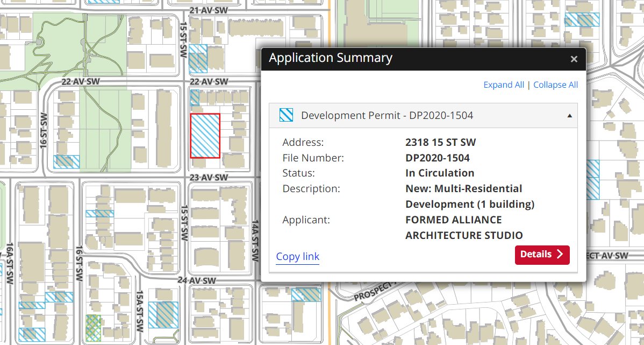Screen dimensions: 644x345
Task: Select the small hatched parcel at the 22 AV and 15 ST corner
Action: click(x=195, y=97)
